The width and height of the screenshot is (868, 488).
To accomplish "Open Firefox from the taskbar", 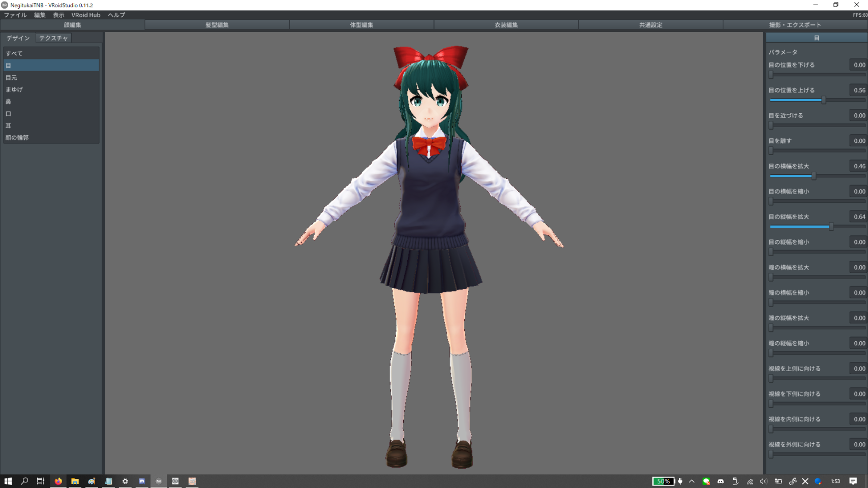I will (x=58, y=481).
